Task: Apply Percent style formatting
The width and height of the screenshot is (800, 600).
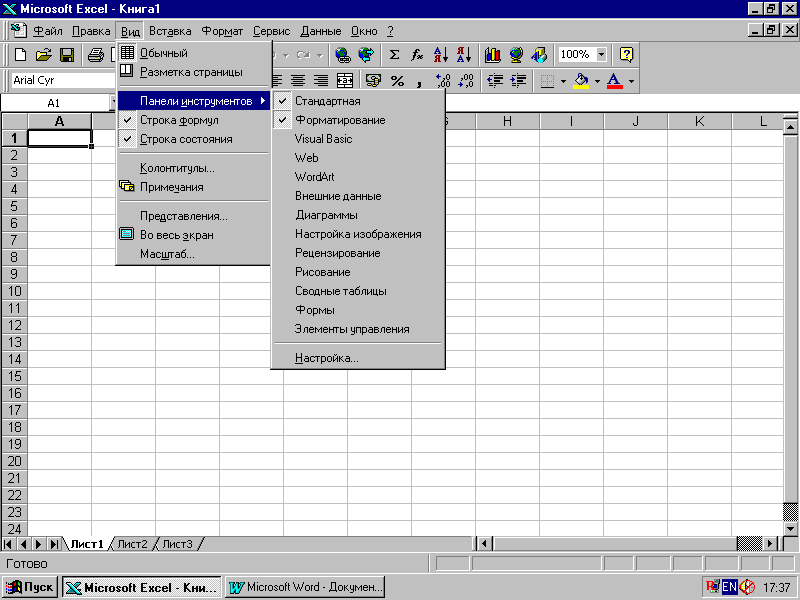Action: tap(397, 81)
